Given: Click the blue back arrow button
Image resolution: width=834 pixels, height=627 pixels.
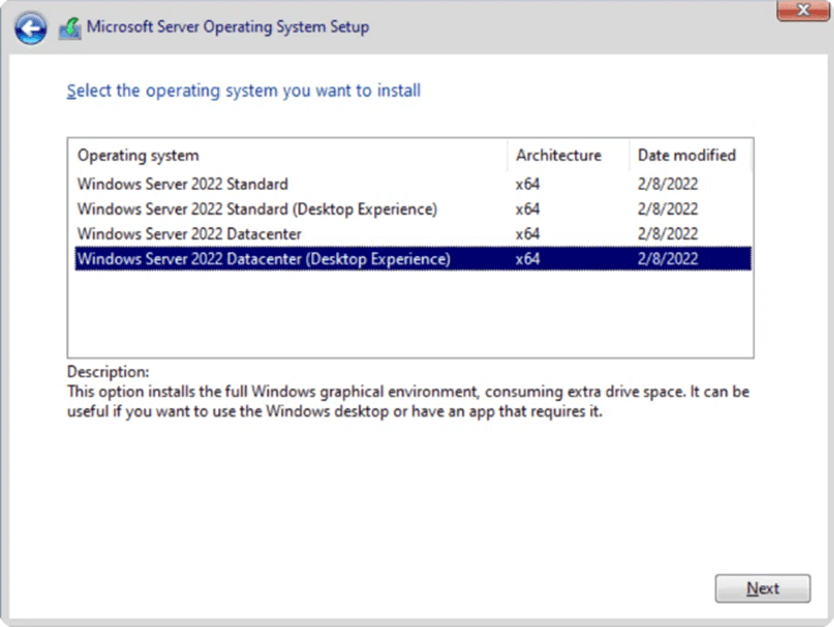Looking at the screenshot, I should coord(30,28).
